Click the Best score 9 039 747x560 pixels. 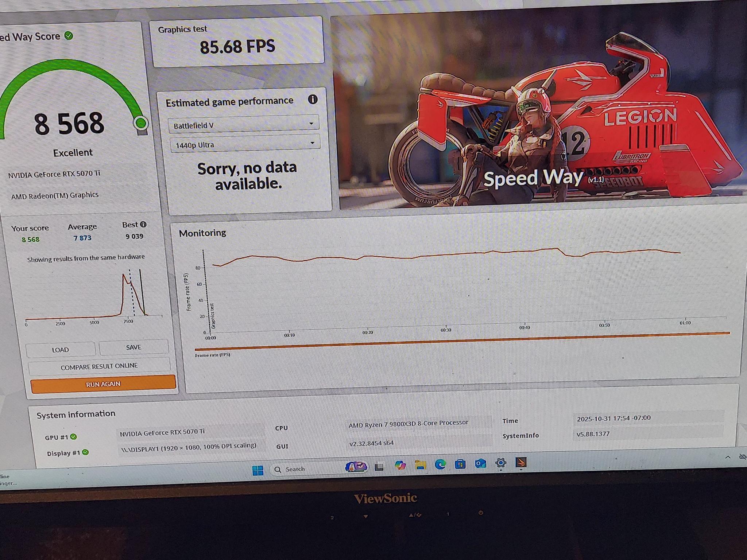coord(135,236)
